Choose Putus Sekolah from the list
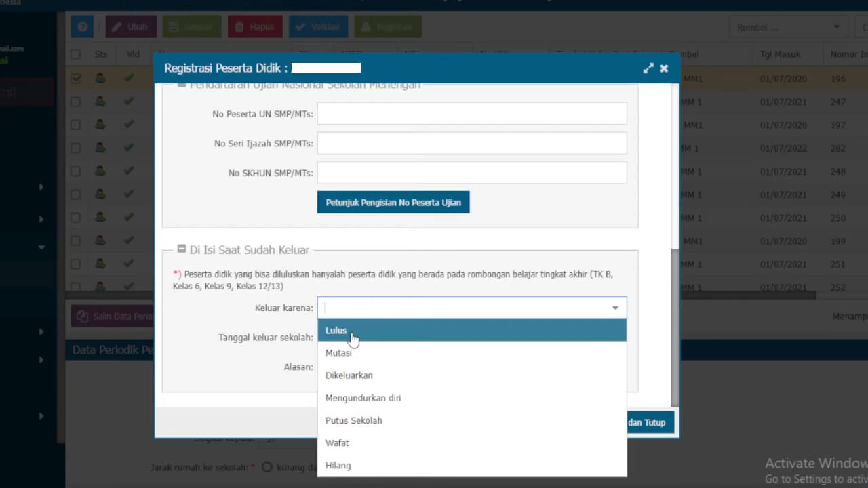868x488 pixels. 472,420
